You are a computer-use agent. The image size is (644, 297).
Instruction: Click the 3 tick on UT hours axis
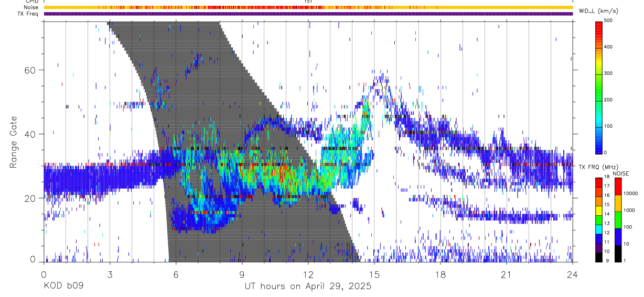pyautogui.click(x=110, y=274)
